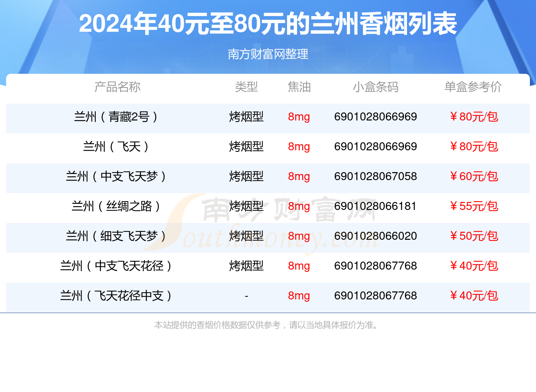The height and width of the screenshot is (392, 536).
Task: Click 8mg tar value for 中支飞天梦
Action: click(x=299, y=176)
